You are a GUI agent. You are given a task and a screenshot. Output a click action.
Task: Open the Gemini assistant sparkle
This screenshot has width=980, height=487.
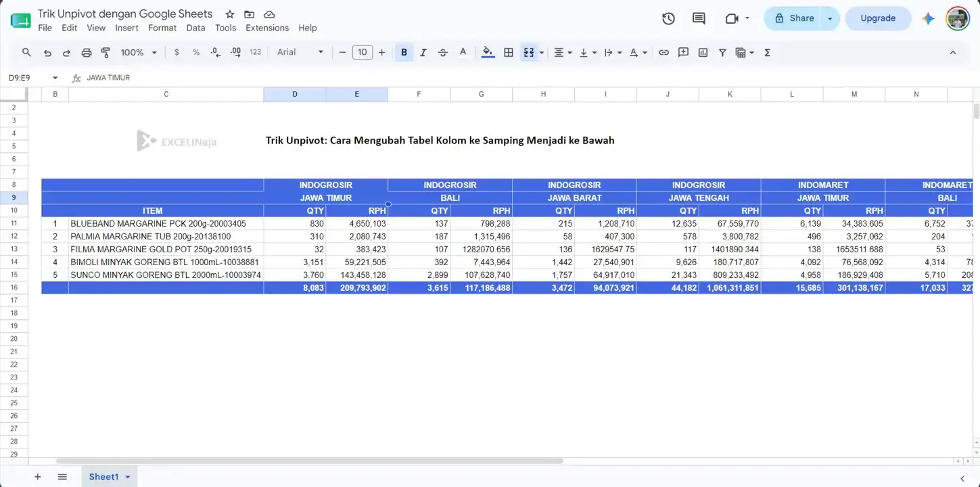click(x=928, y=18)
